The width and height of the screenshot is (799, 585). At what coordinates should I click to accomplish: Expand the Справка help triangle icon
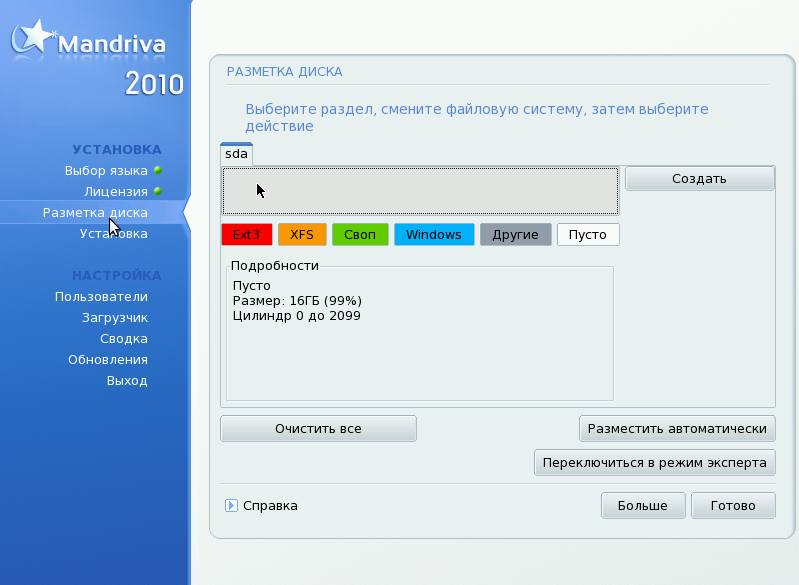click(x=231, y=506)
